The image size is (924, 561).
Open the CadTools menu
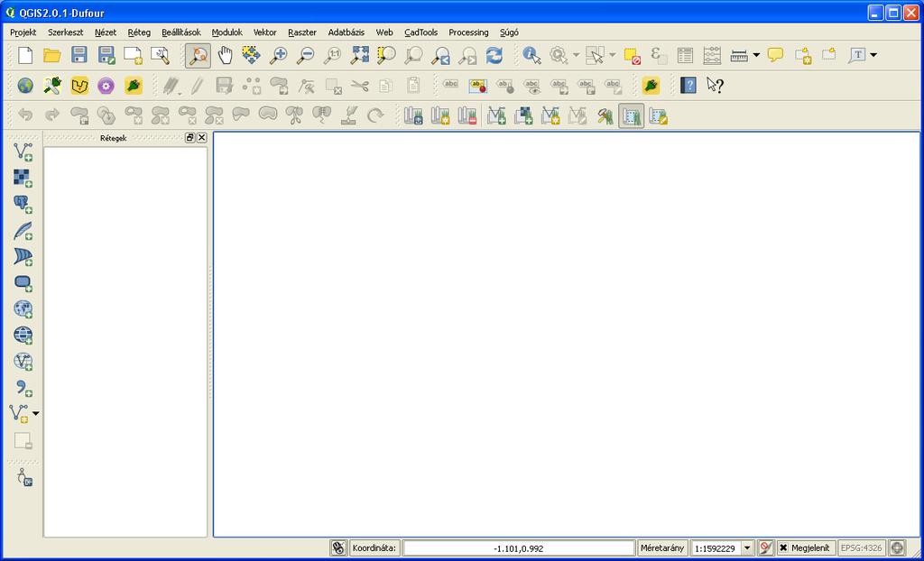pos(420,32)
